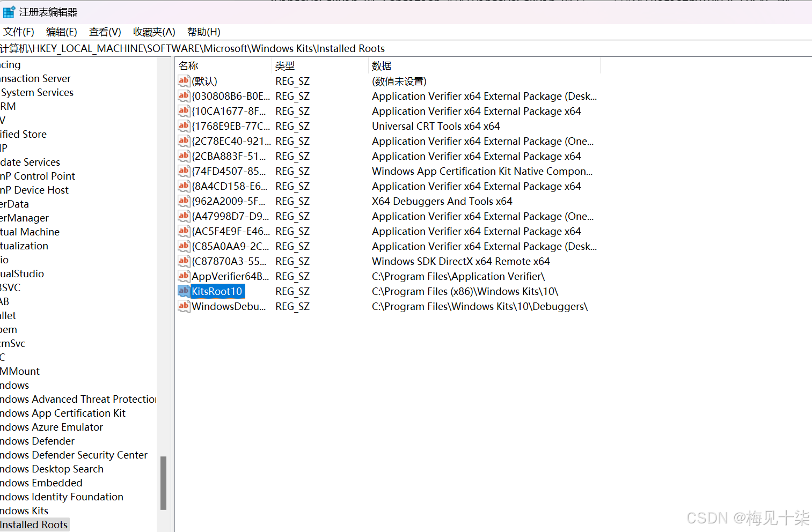Click the ab icon beside {2C78EC40 value

(x=183, y=141)
